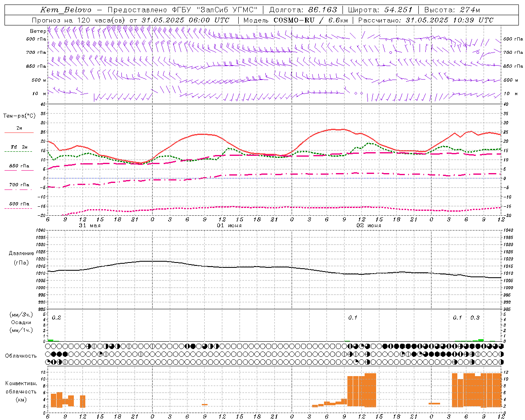The height and width of the screenshot is (420, 525).
Task: Click the '0.2' precipitation amount value
Action: coord(57,317)
